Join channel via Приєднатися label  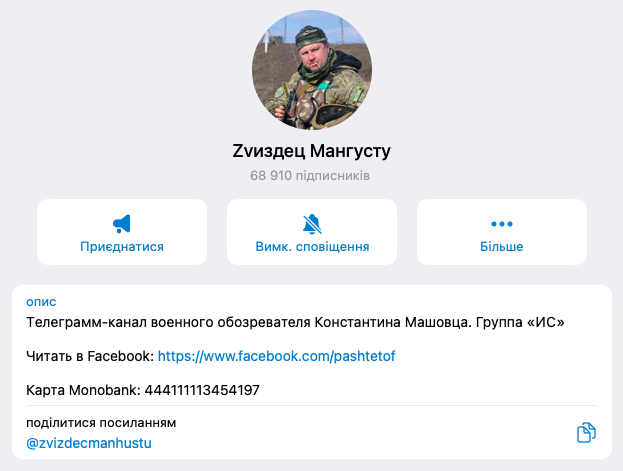(122, 246)
